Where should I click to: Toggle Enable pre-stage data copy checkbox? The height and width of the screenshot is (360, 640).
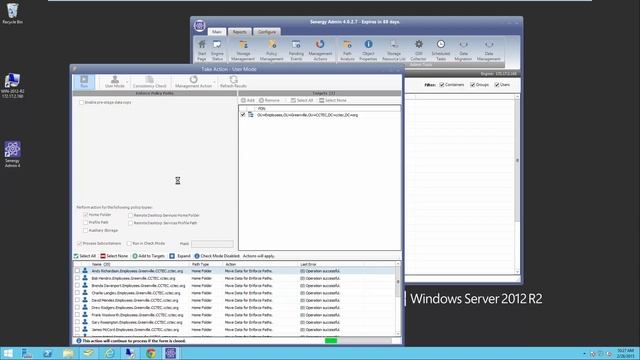tap(81, 102)
